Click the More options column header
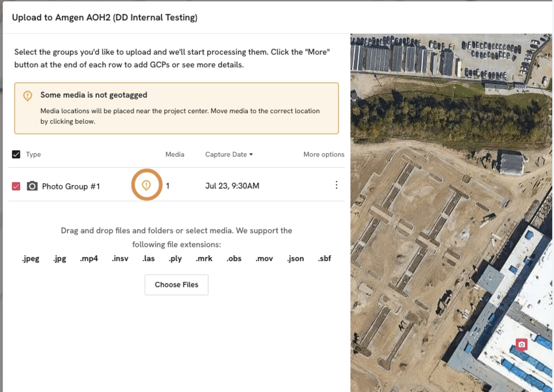The height and width of the screenshot is (392, 554). tap(324, 154)
